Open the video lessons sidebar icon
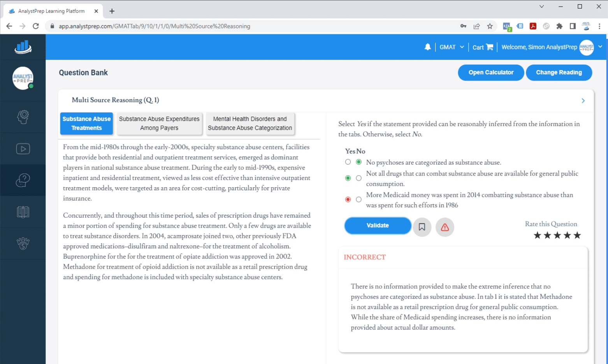The image size is (608, 364). pos(23,149)
